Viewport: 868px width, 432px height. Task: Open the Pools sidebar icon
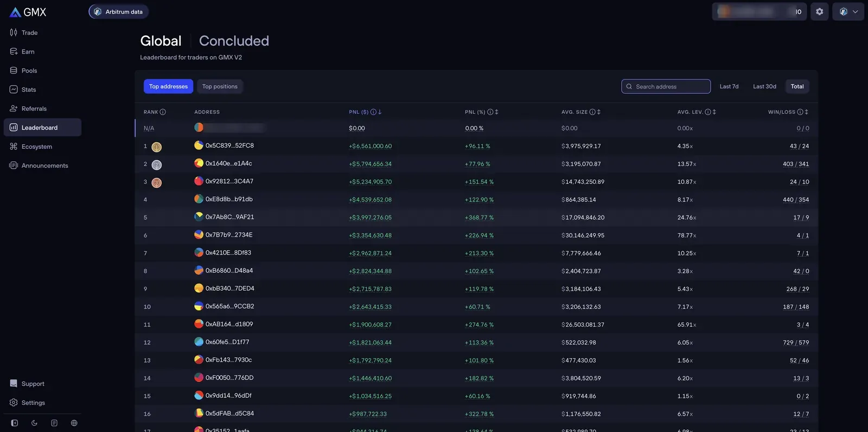point(14,71)
